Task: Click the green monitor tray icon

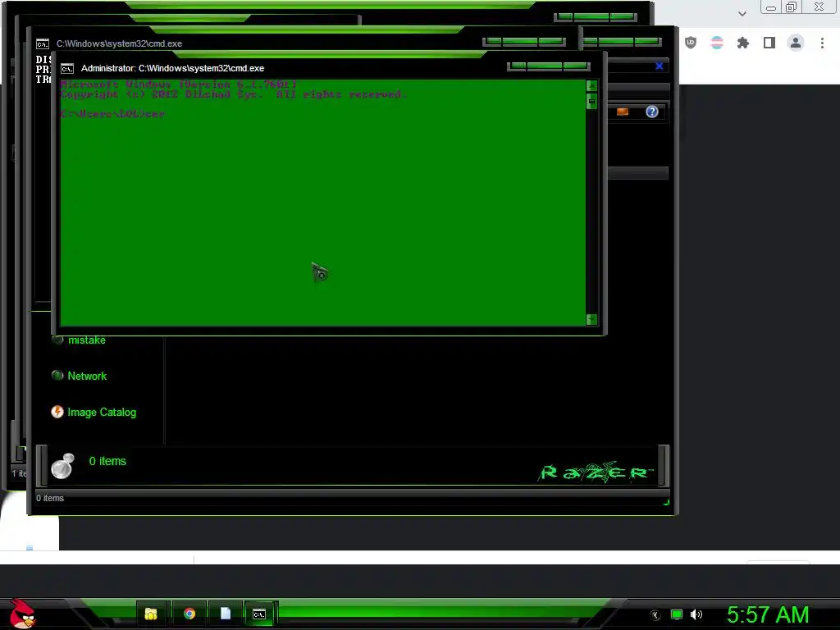Action: coord(677,614)
